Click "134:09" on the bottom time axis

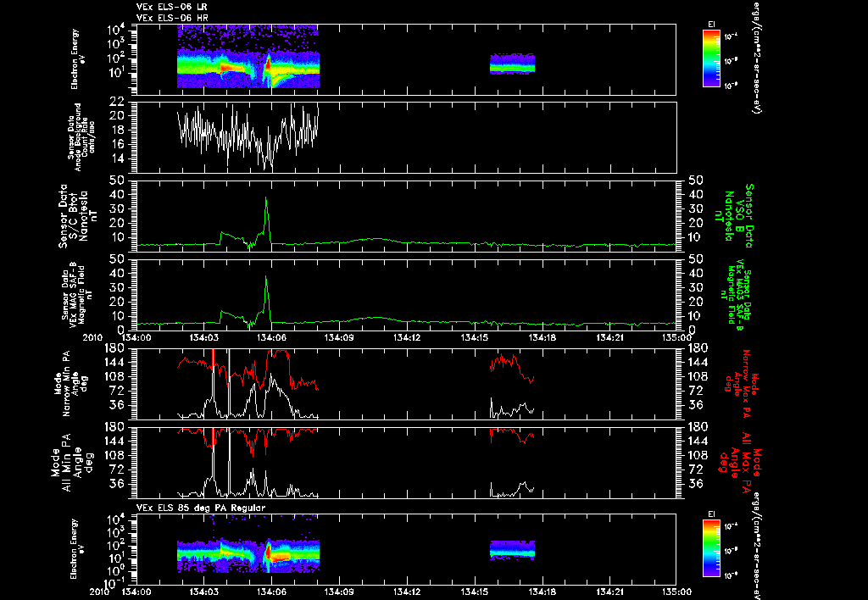339,592
